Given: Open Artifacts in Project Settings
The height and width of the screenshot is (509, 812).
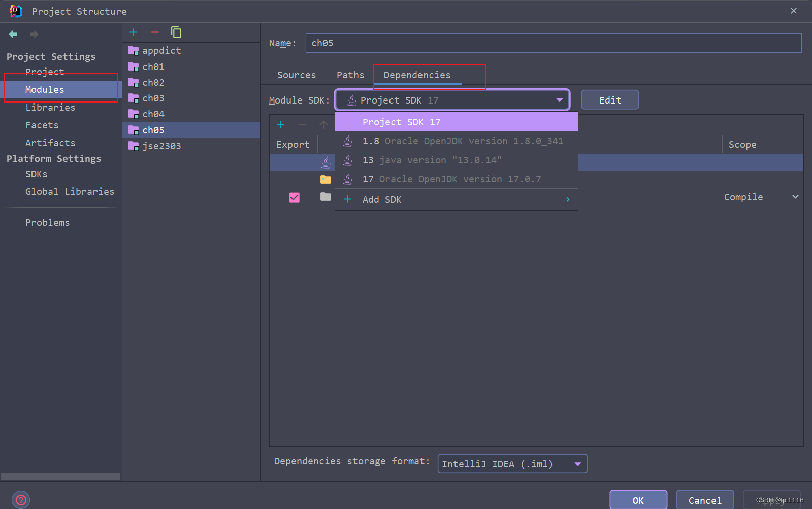Looking at the screenshot, I should (50, 143).
